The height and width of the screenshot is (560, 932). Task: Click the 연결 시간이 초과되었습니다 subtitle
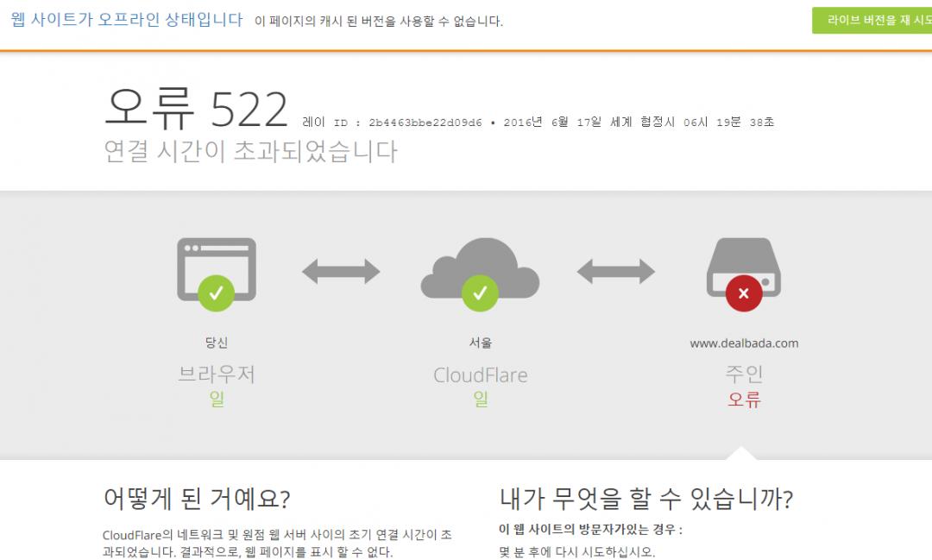click(x=250, y=152)
